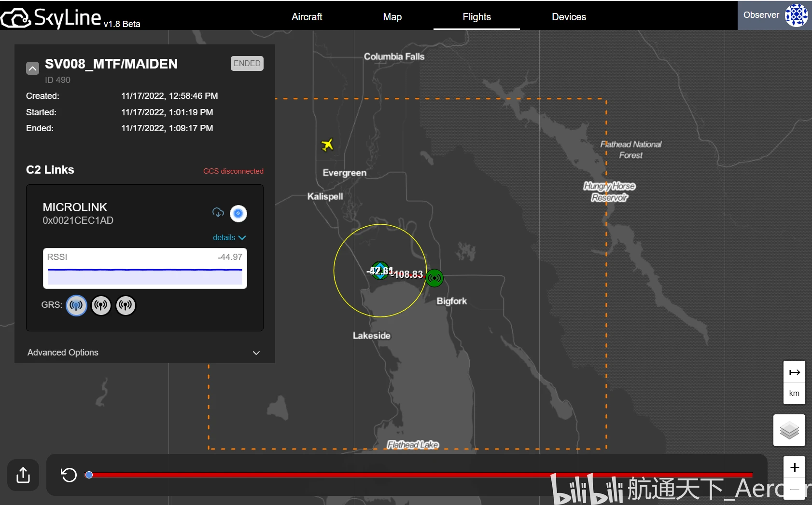Click the MICROLINK 0x0021CEC1AD address
The image size is (812, 505).
pyautogui.click(x=78, y=220)
